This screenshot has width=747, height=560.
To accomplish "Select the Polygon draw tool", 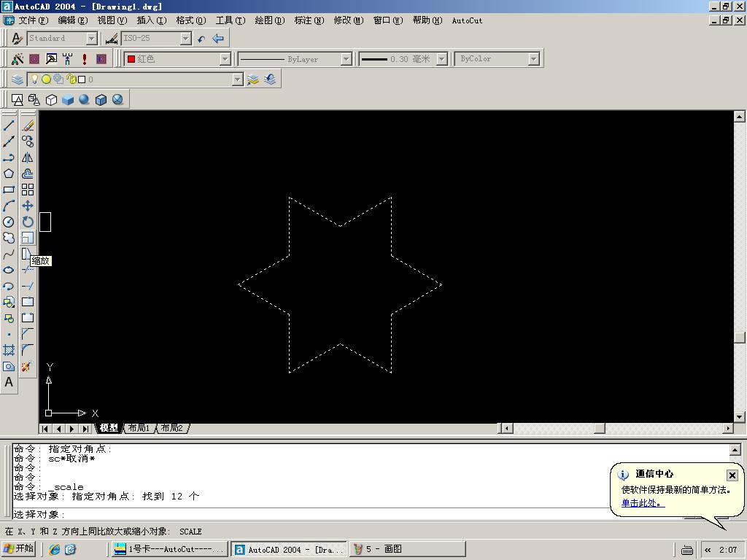I will coord(9,174).
